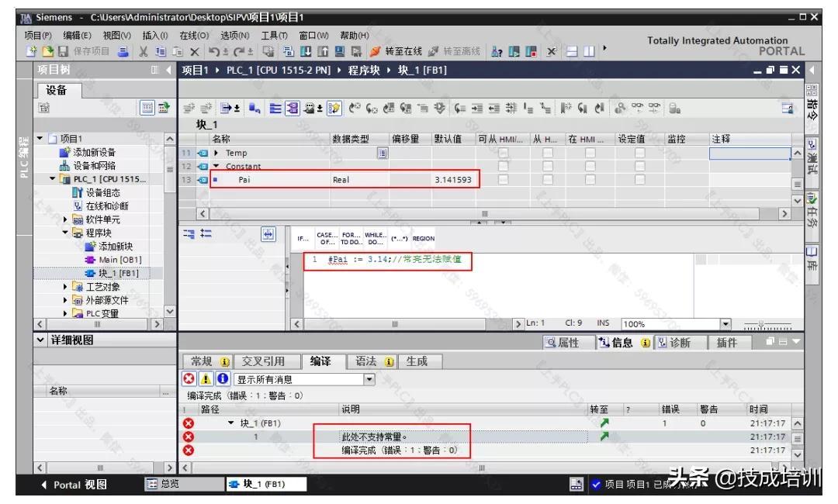Collapse the 项目1 root tree node
838x504 pixels.
40,138
